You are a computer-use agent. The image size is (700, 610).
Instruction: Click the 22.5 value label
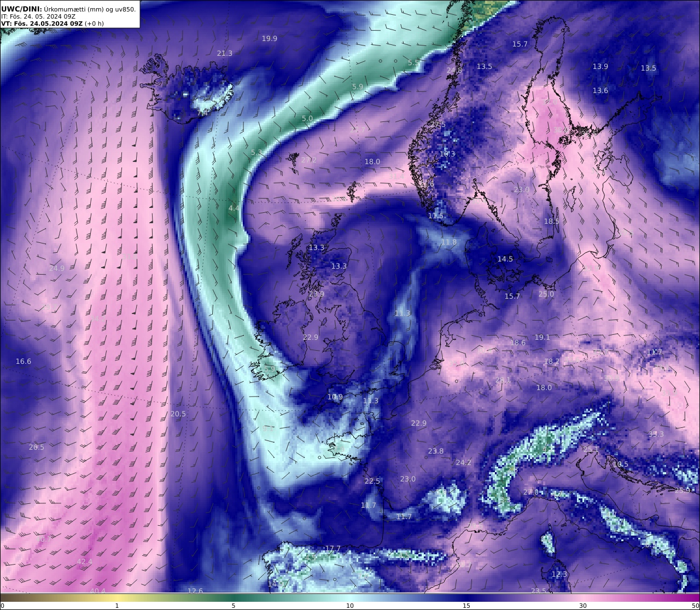pos(372,481)
